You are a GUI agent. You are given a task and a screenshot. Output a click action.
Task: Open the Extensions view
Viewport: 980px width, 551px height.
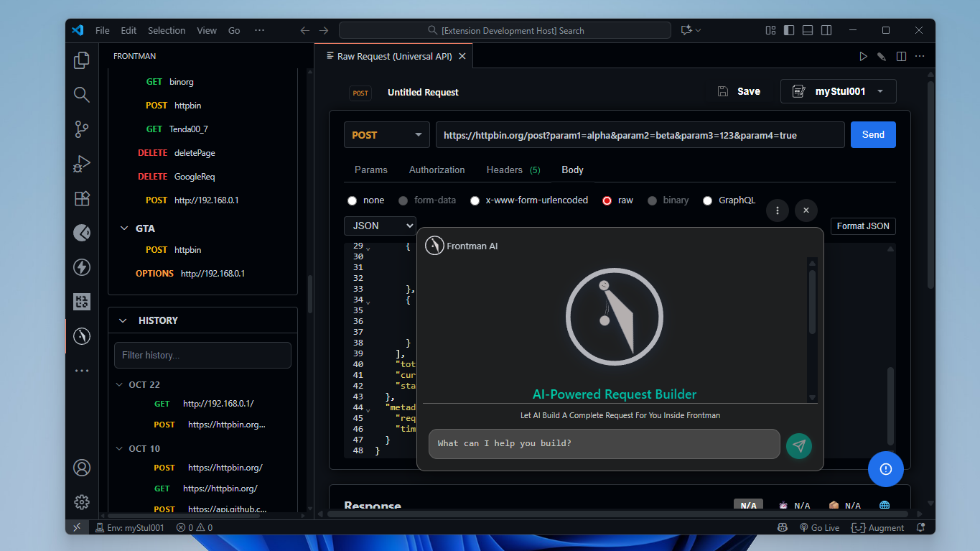[82, 198]
